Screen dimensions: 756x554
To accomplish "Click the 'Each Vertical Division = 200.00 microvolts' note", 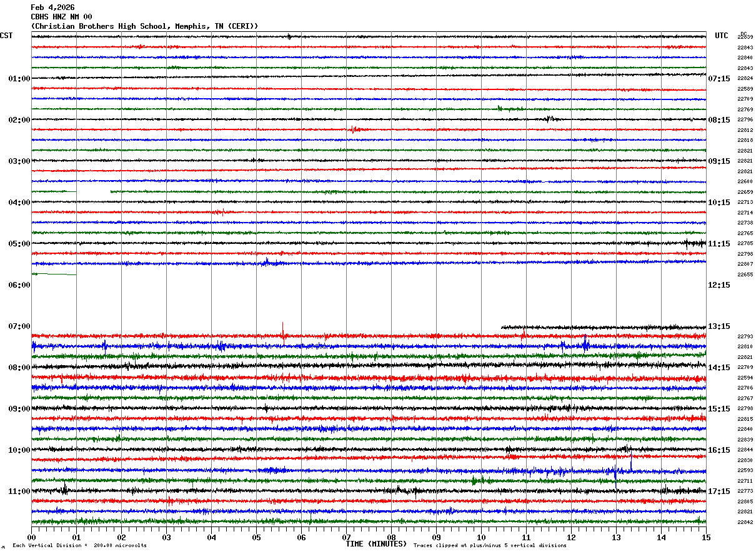I will [80, 546].
